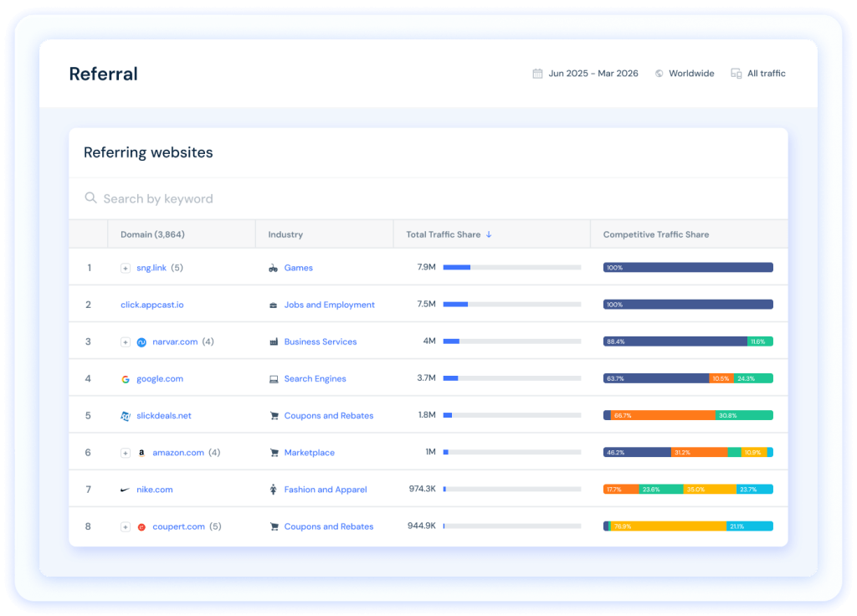Click the 35.0% yellow segment for nike.com
The width and height of the screenshot is (857, 616).
710,489
